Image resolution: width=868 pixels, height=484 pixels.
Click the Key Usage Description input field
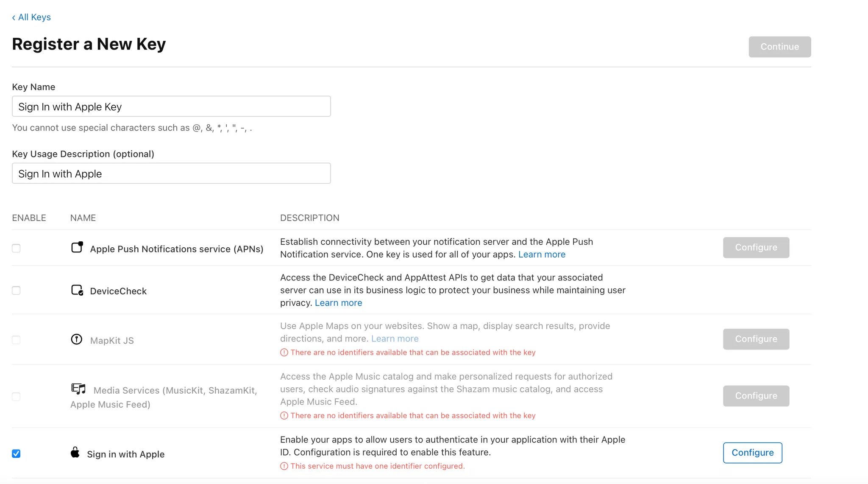(x=171, y=173)
